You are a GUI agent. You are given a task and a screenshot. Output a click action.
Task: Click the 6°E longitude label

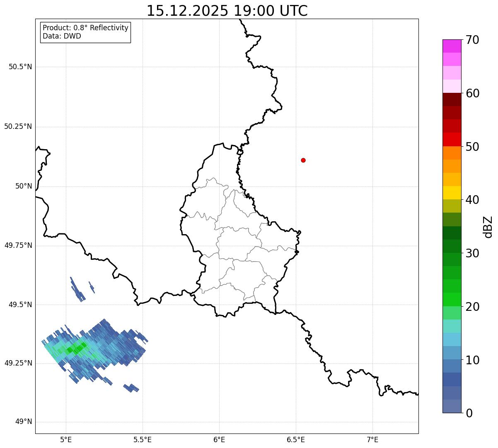219,439
